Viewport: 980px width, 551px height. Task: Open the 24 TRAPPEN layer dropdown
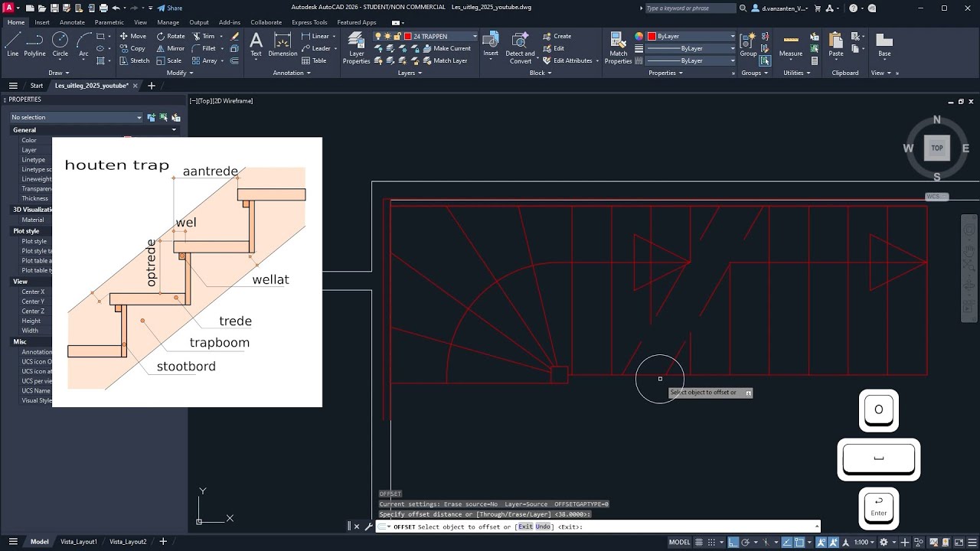426,36
